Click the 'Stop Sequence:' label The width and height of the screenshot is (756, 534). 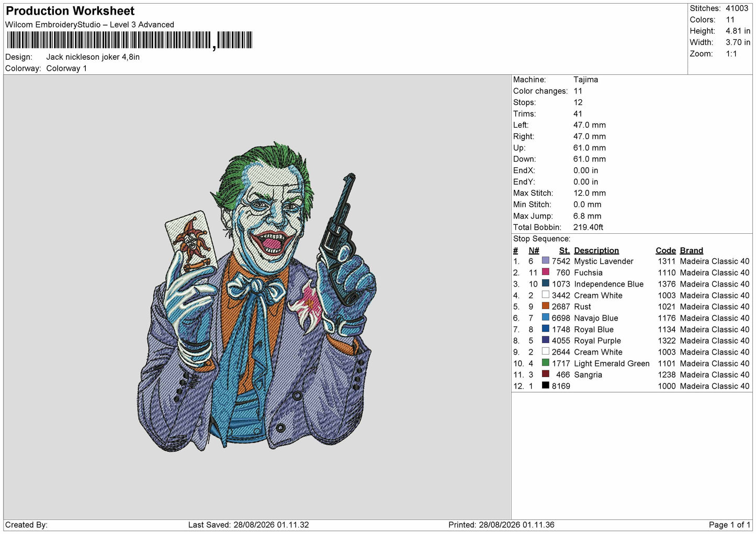point(541,238)
